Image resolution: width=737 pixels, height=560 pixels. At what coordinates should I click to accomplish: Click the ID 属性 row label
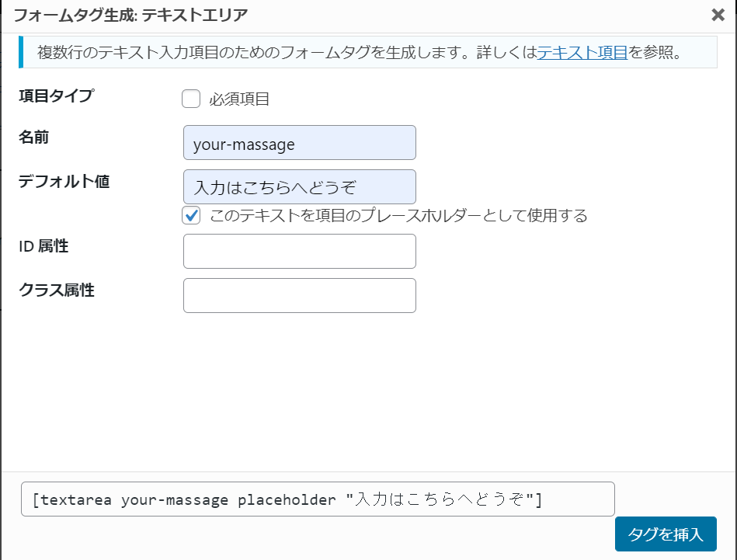(43, 245)
